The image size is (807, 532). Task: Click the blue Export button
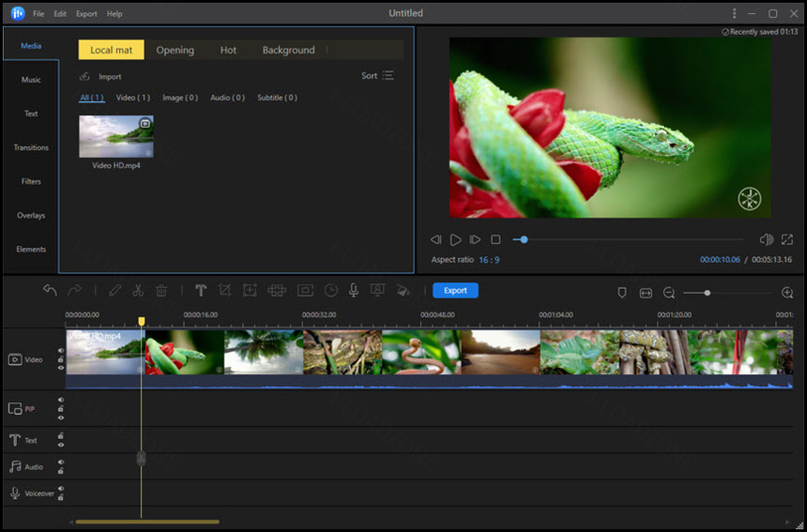(455, 291)
